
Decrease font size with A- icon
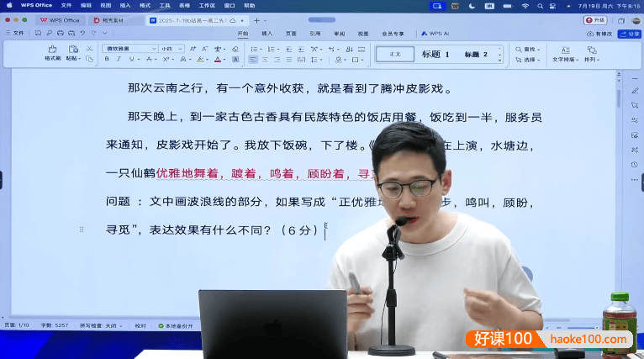click(204, 49)
